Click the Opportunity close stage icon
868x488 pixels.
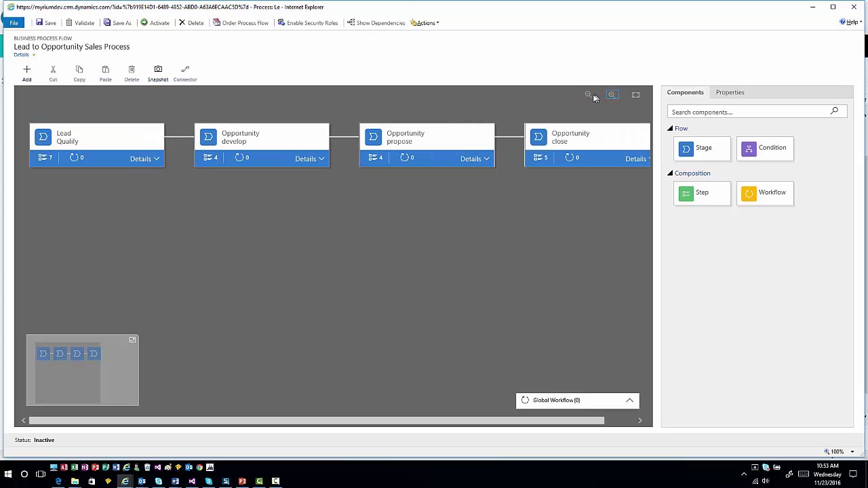click(x=538, y=137)
